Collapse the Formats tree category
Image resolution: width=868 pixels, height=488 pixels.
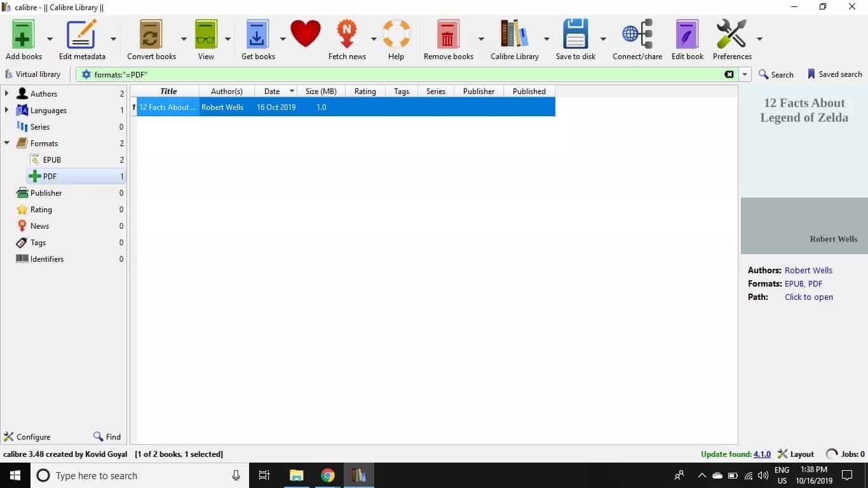[x=7, y=143]
